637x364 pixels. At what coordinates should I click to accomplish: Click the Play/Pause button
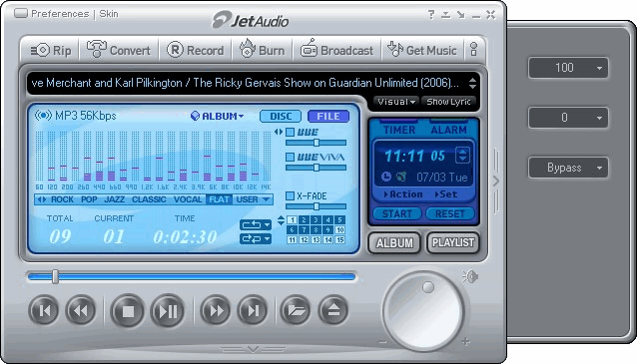point(168,311)
